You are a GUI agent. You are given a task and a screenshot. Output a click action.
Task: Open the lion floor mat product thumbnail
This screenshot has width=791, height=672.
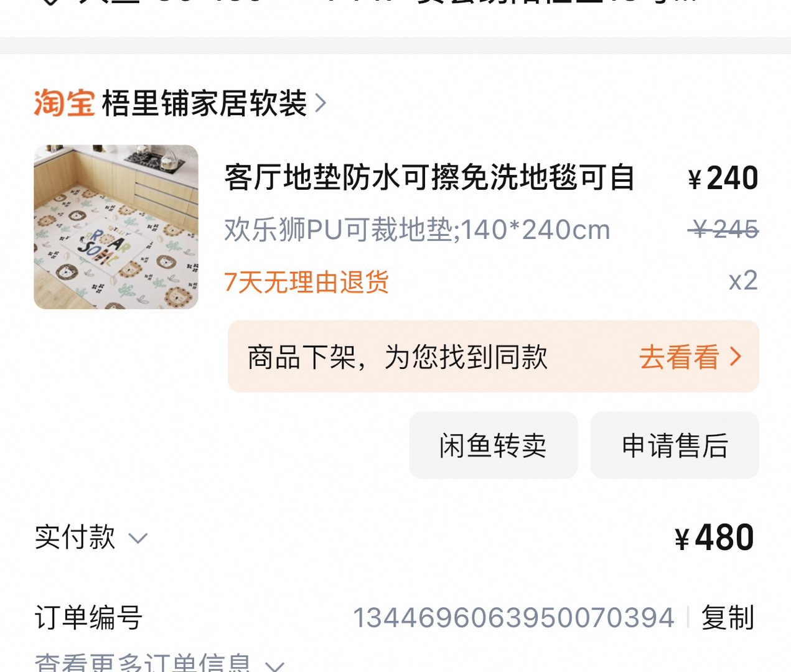(116, 227)
